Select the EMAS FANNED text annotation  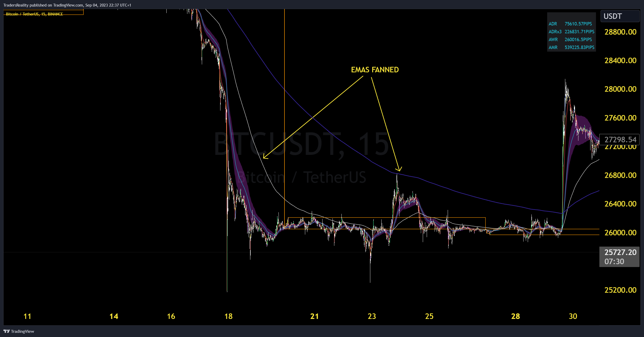pyautogui.click(x=375, y=70)
